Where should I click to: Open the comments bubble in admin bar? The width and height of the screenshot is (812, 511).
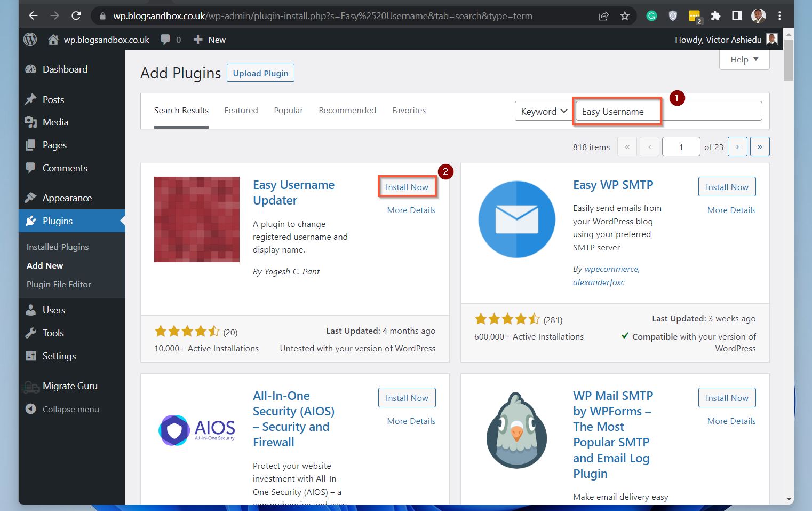point(171,40)
